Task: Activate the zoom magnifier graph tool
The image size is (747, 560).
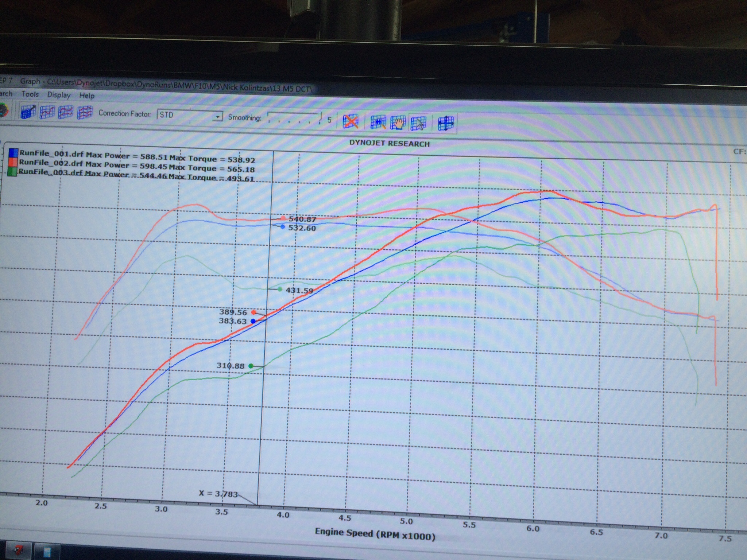Action: pos(378,122)
